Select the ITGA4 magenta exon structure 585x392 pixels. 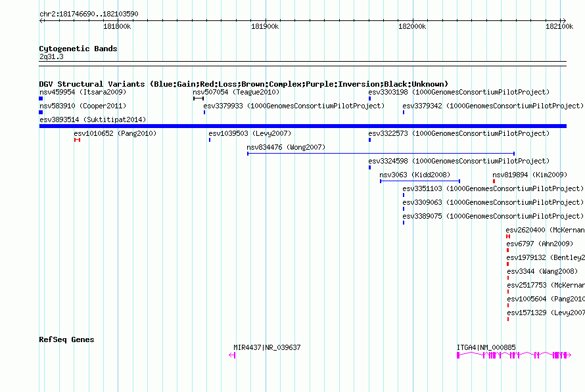(514, 355)
